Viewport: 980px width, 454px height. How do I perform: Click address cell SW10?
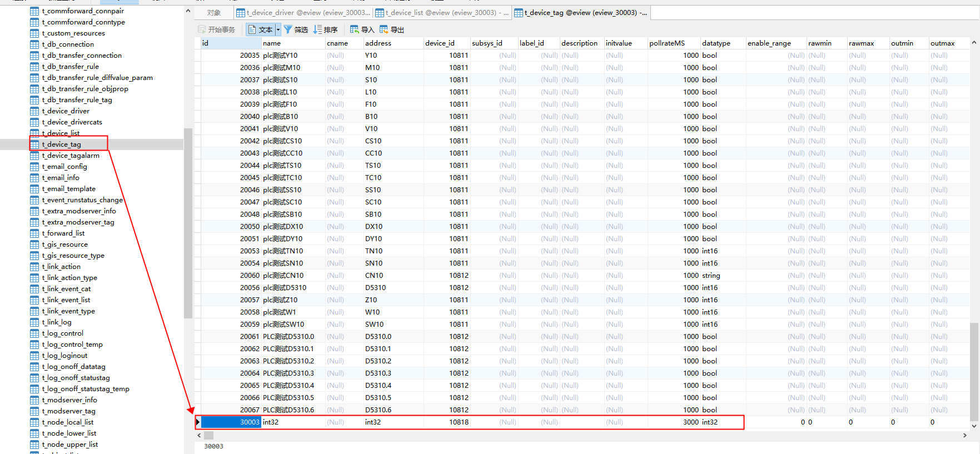[393, 325]
